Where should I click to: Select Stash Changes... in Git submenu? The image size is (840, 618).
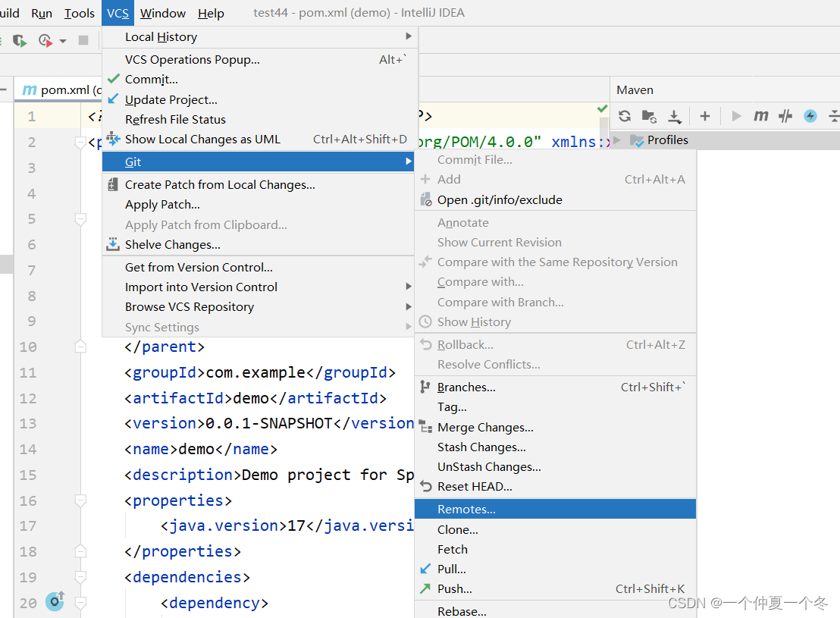click(x=556, y=447)
